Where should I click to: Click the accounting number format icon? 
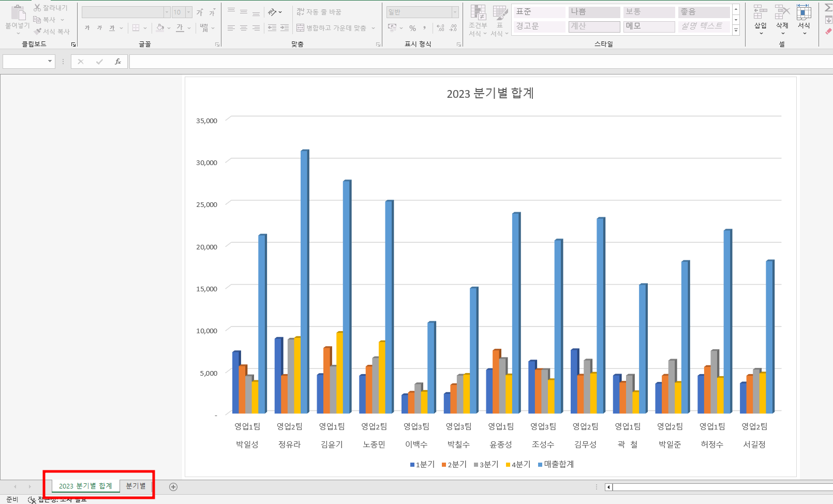point(392,28)
